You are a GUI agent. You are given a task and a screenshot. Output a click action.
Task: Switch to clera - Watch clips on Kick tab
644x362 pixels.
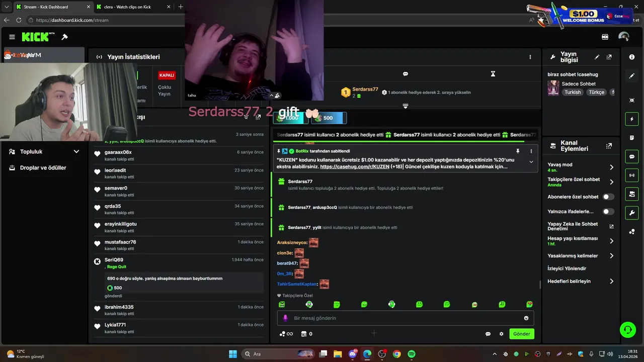(134, 7)
